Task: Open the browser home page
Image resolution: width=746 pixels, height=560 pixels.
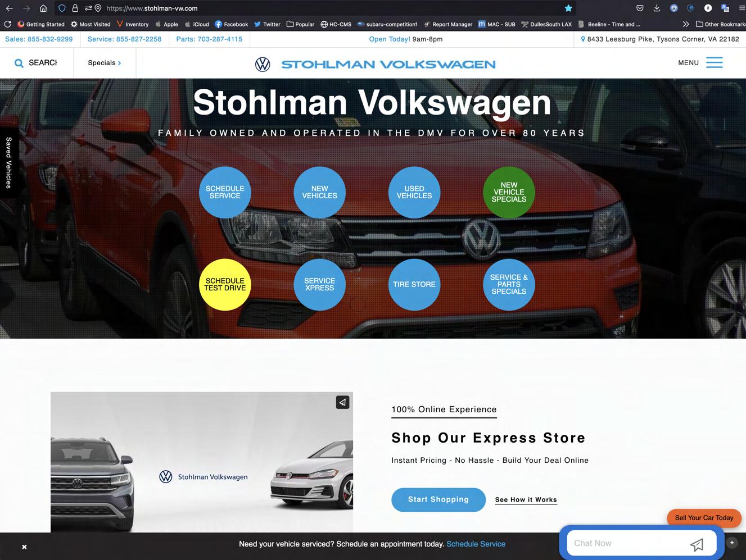Action: point(43,8)
